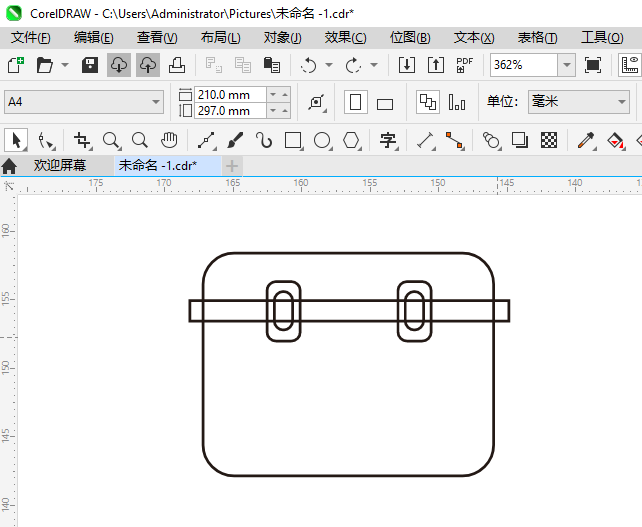Open the 文本(X) menu
This screenshot has height=527, width=642.
[474, 38]
